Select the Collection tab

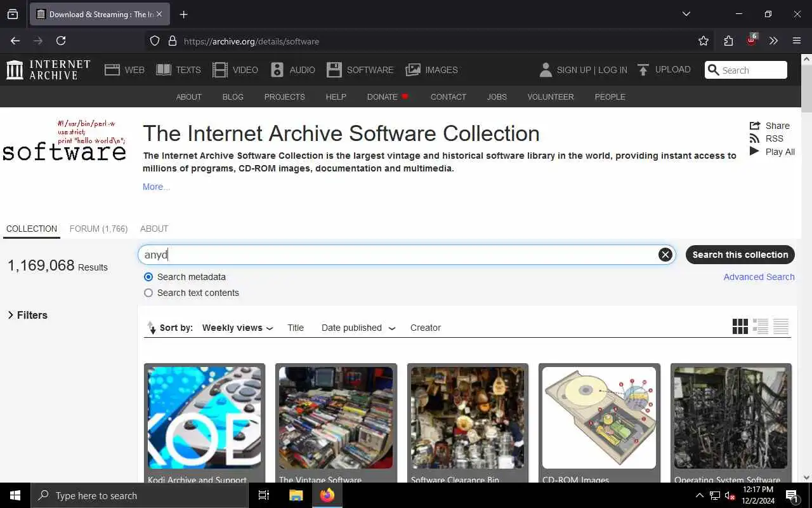[32, 229]
